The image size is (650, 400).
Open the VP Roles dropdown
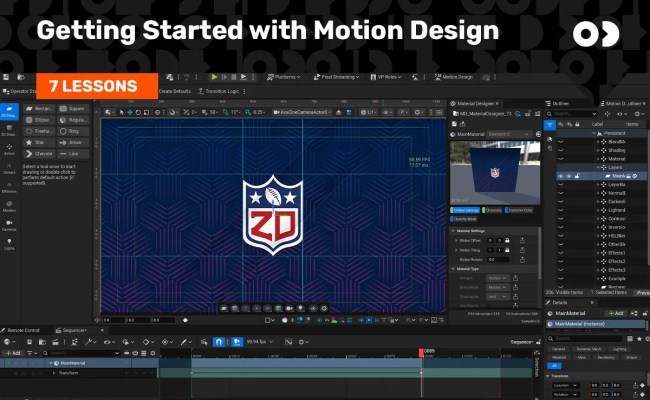[386, 77]
